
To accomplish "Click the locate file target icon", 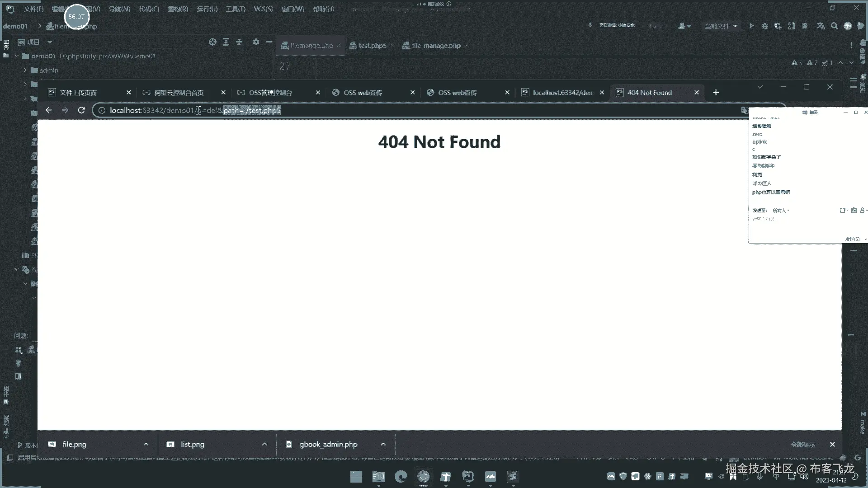I will point(212,42).
